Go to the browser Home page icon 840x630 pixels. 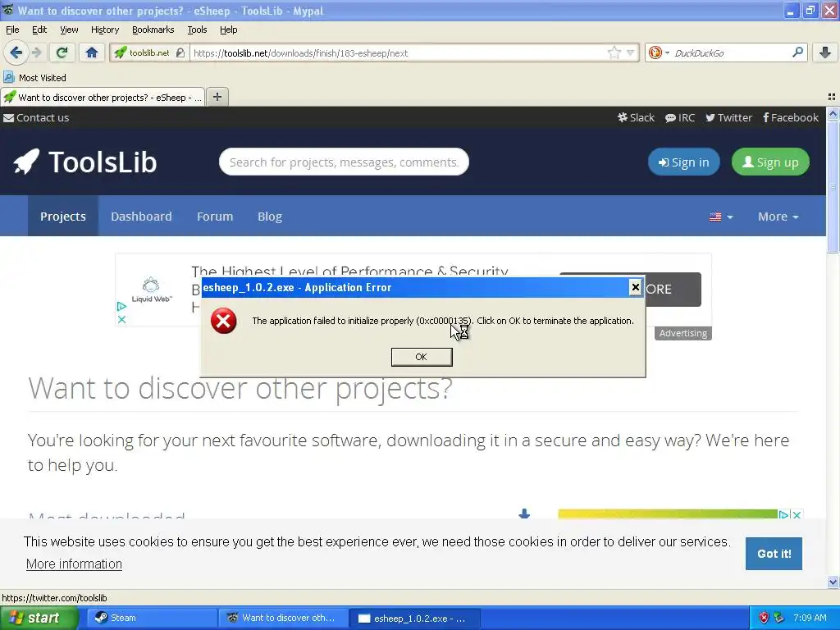point(92,52)
